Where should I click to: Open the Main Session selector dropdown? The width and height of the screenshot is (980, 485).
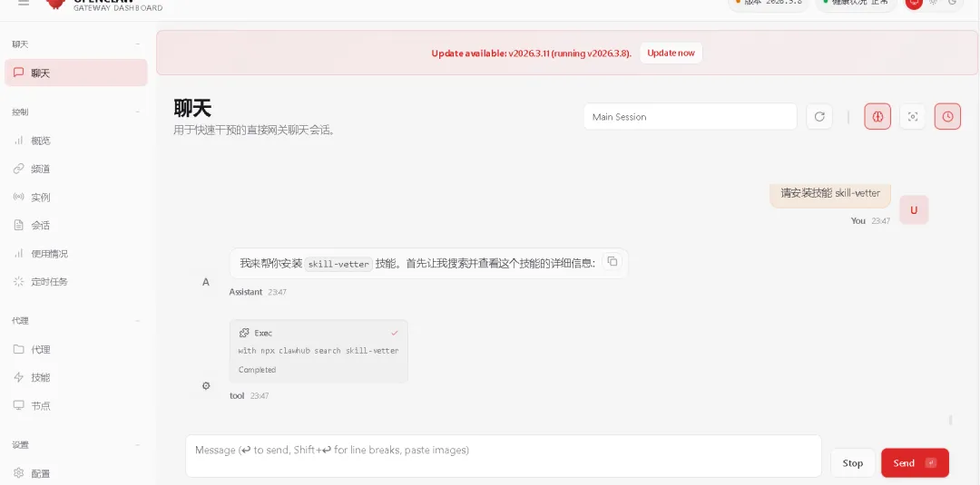point(690,117)
